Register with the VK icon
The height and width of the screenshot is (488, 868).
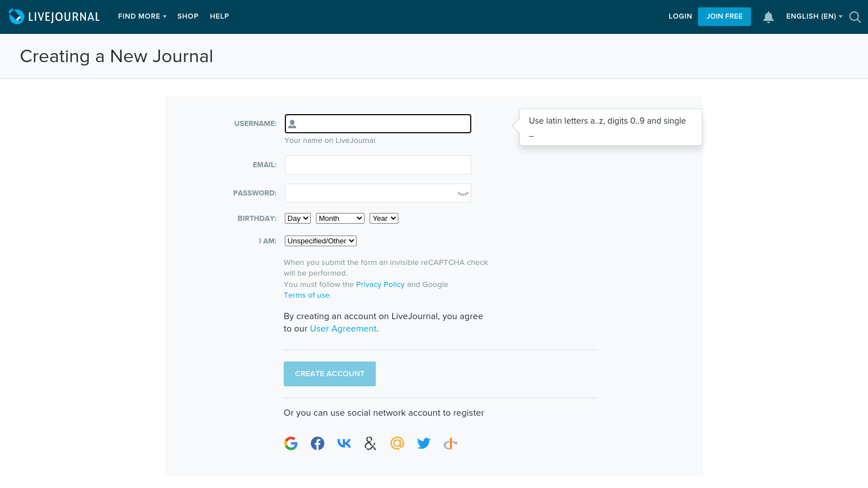(344, 443)
